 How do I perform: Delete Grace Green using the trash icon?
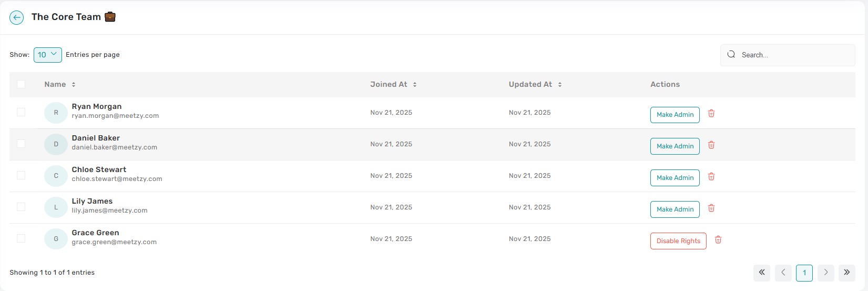[x=718, y=240]
